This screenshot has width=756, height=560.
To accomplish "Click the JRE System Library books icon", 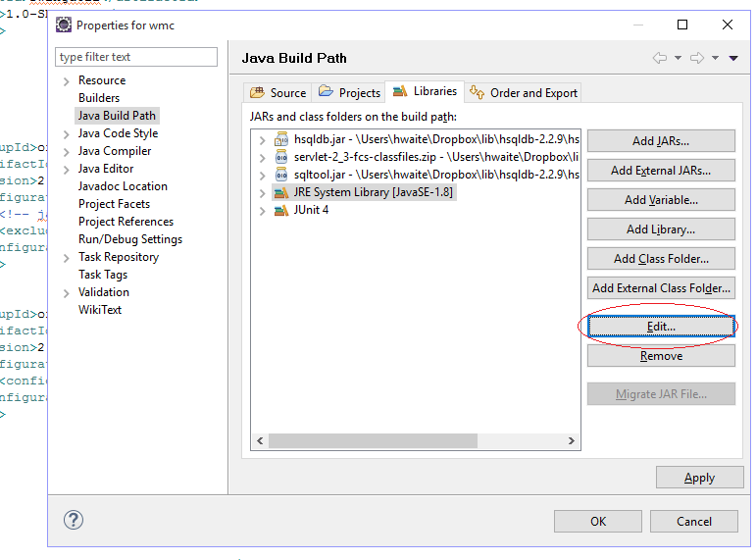I will (x=281, y=193).
